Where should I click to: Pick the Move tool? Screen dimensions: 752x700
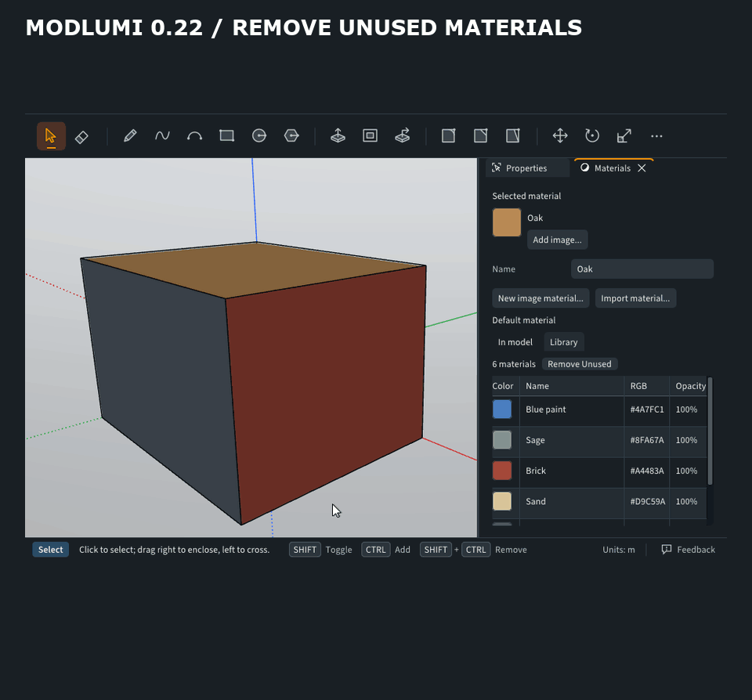(x=559, y=136)
